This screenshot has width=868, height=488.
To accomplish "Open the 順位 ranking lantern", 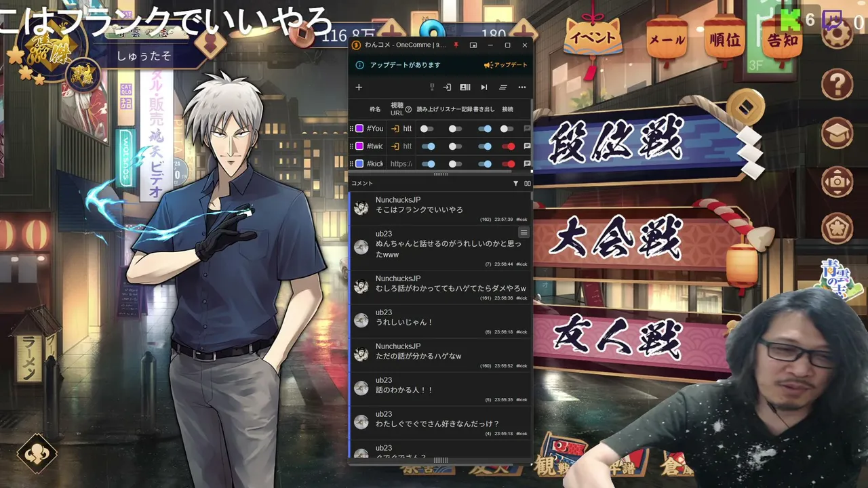I will (x=725, y=40).
